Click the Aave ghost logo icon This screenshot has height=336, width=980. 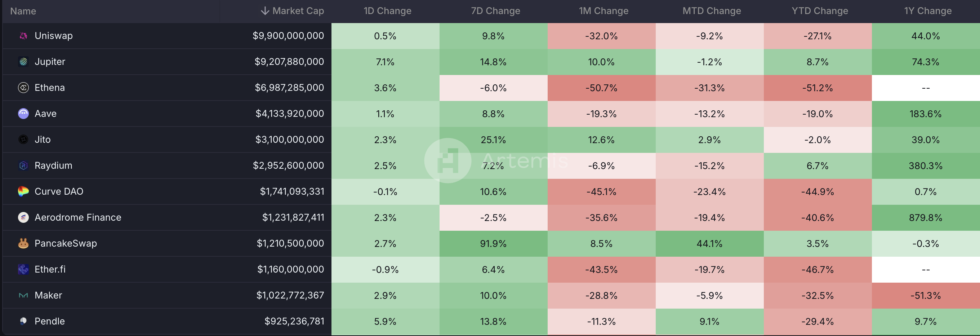pos(23,114)
